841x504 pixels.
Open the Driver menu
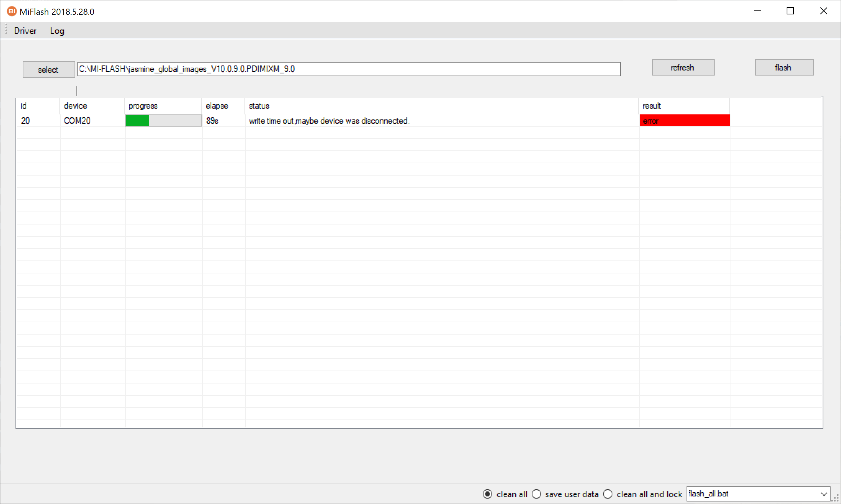pyautogui.click(x=25, y=31)
